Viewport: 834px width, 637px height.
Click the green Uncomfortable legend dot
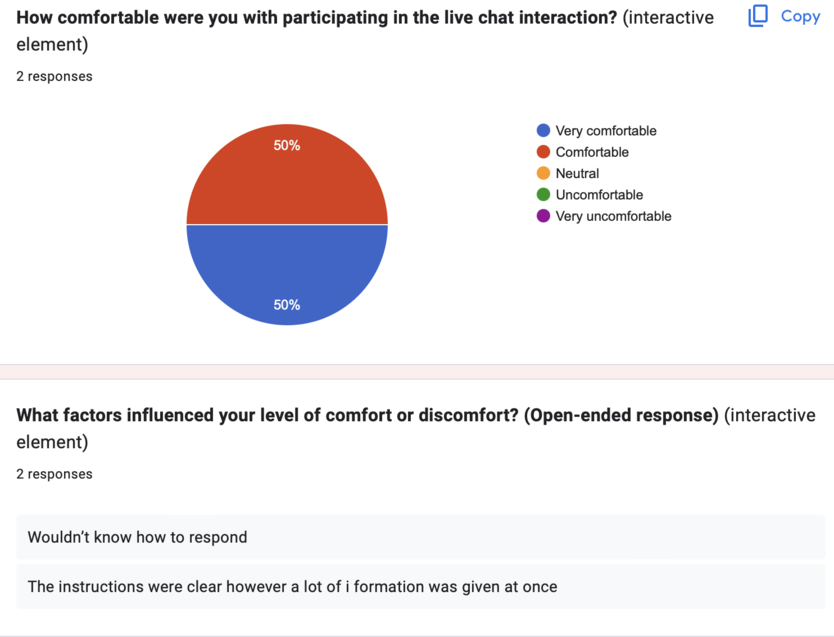click(x=544, y=195)
